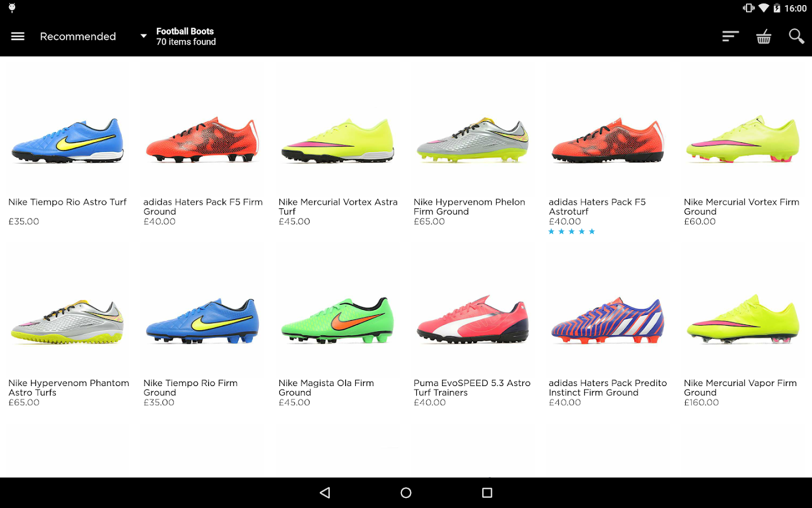
Task: Open the Recommended sort dropdown
Action: [x=93, y=36]
